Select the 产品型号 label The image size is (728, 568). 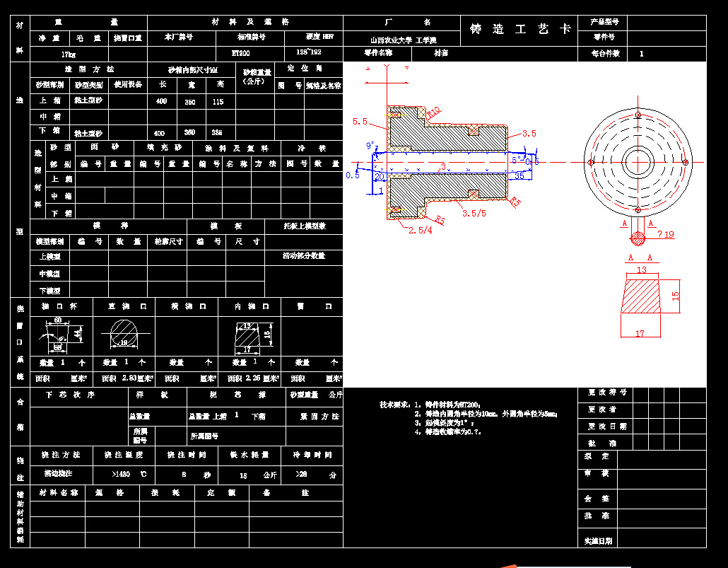tap(604, 22)
